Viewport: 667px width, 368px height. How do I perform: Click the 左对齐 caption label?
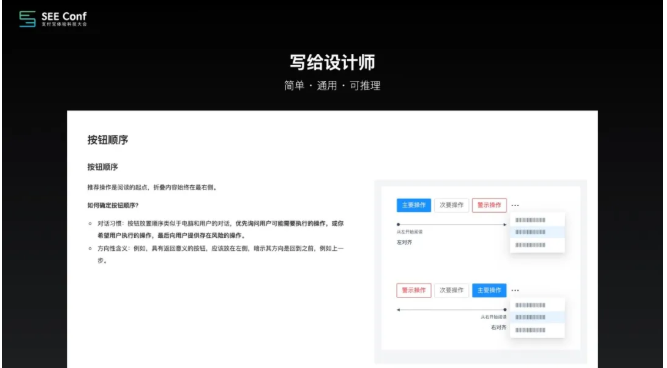pos(404,242)
